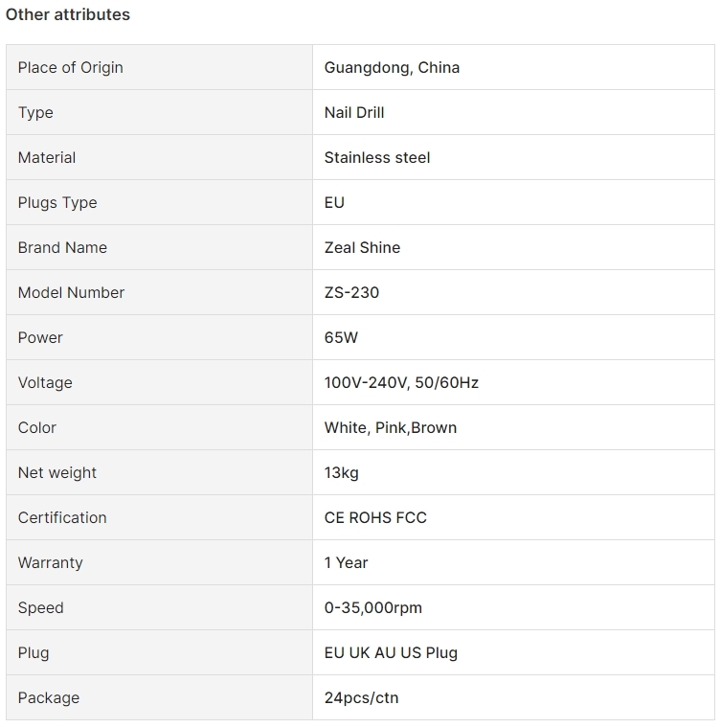Screen dimensions: 721x728
Task: Click the 'Other attributes' heading
Action: pyautogui.click(x=68, y=15)
